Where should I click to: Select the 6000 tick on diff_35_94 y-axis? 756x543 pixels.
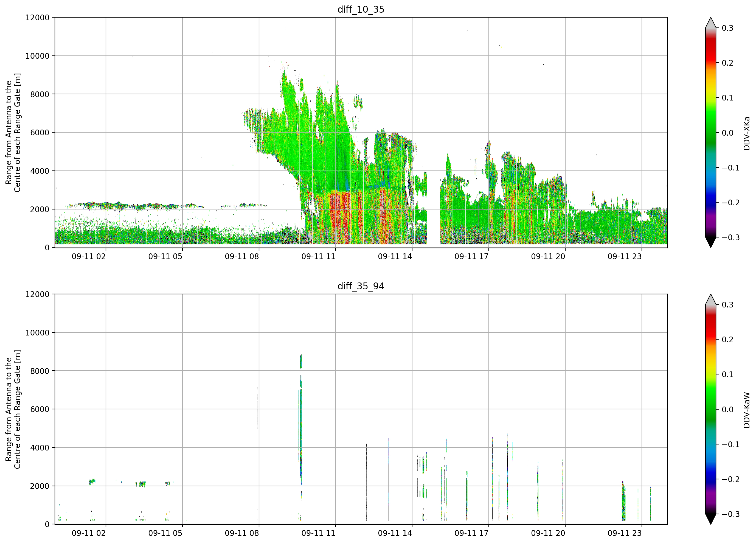(40, 409)
